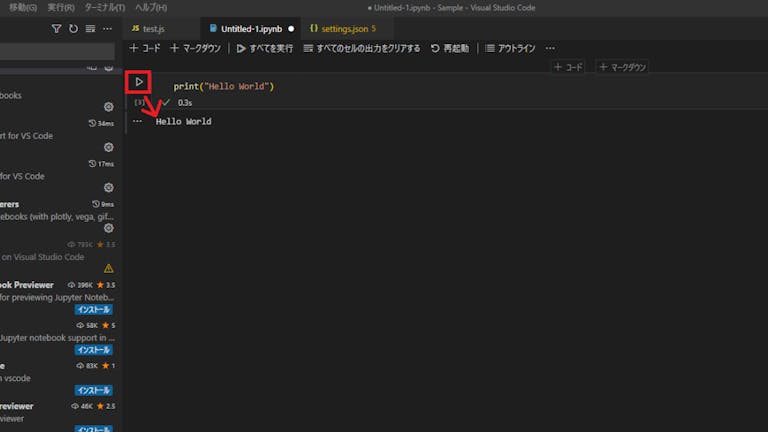Viewport: 768px width, 432px height.
Task: Click into the print Hello World code
Action: [224, 86]
